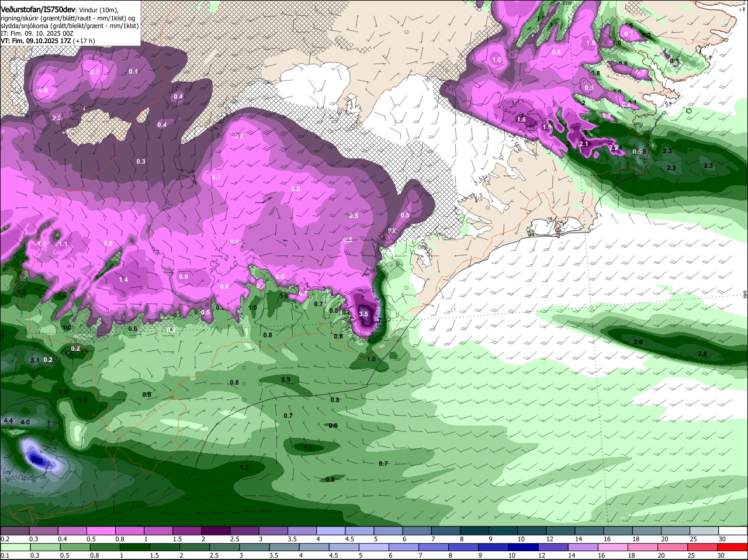Click the 4.0 value label on the map
The height and width of the screenshot is (560, 748).
click(25, 422)
